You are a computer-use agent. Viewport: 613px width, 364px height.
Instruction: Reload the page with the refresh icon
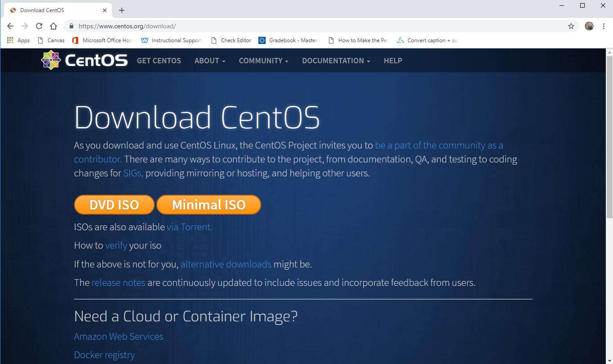39,26
